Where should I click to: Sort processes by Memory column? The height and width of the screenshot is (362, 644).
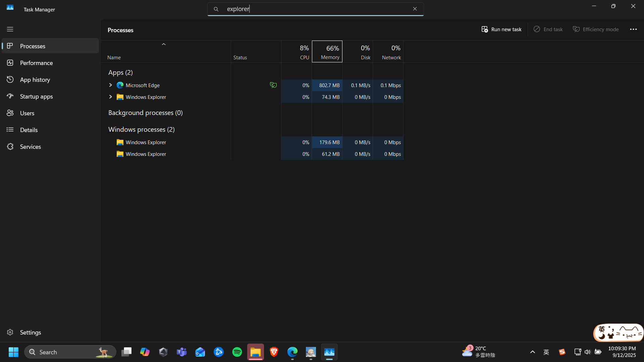[x=327, y=52]
